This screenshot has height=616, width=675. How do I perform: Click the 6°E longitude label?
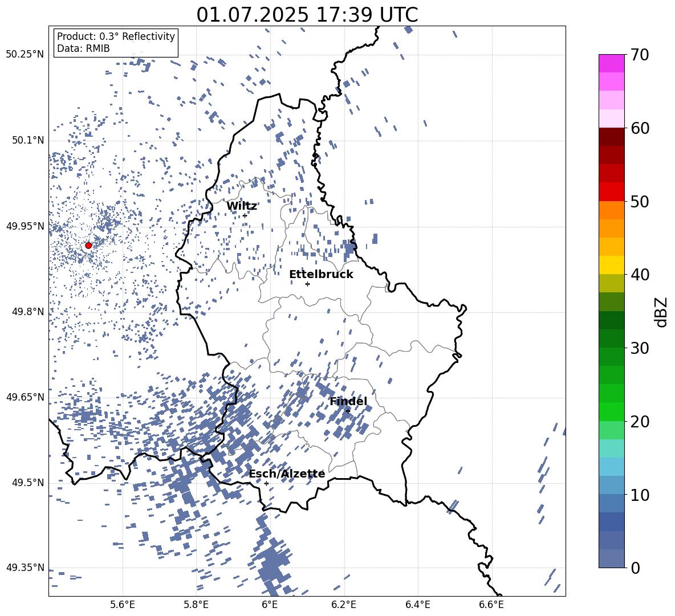[270, 605]
